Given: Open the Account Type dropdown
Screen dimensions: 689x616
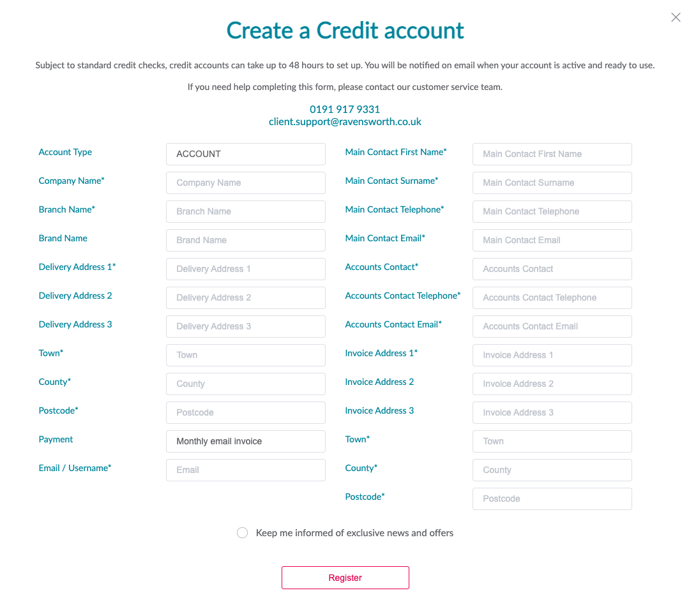Looking at the screenshot, I should click(245, 154).
